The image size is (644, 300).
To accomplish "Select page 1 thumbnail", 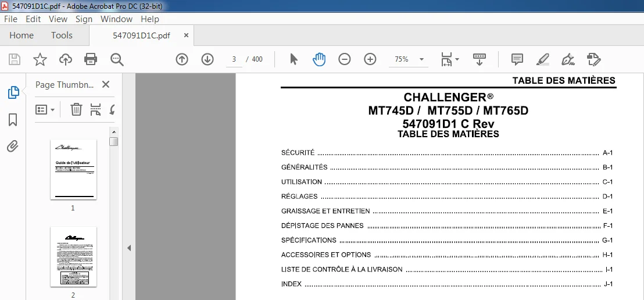I will 73,169.
